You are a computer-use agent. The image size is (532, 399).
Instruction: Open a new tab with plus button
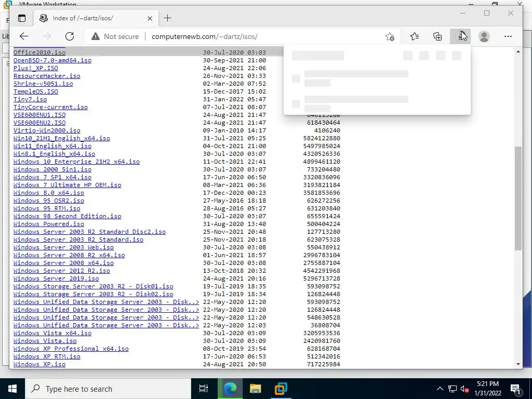(168, 18)
